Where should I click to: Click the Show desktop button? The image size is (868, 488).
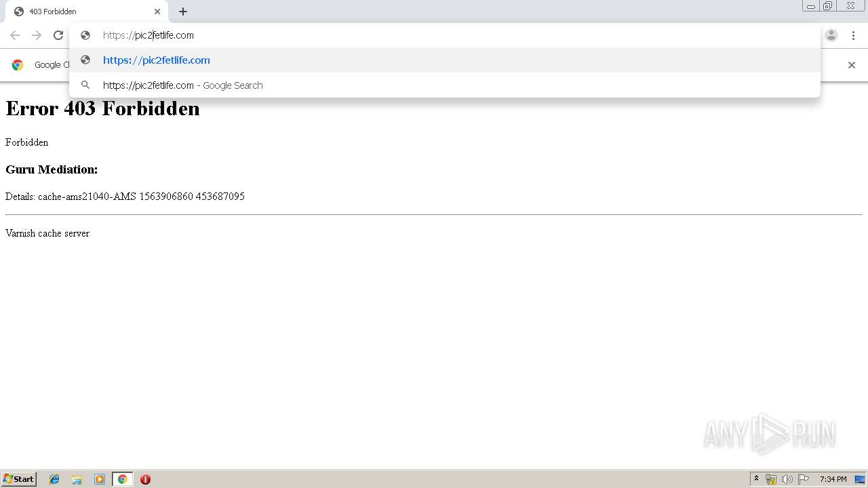(860, 479)
